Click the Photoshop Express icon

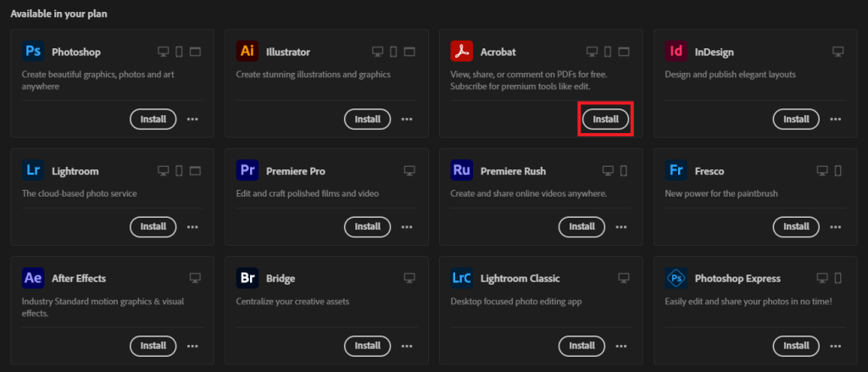point(676,278)
